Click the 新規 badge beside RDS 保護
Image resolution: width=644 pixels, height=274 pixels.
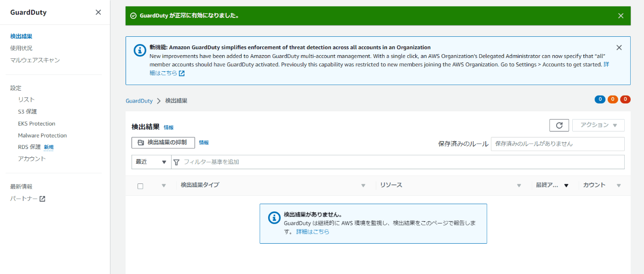point(49,147)
